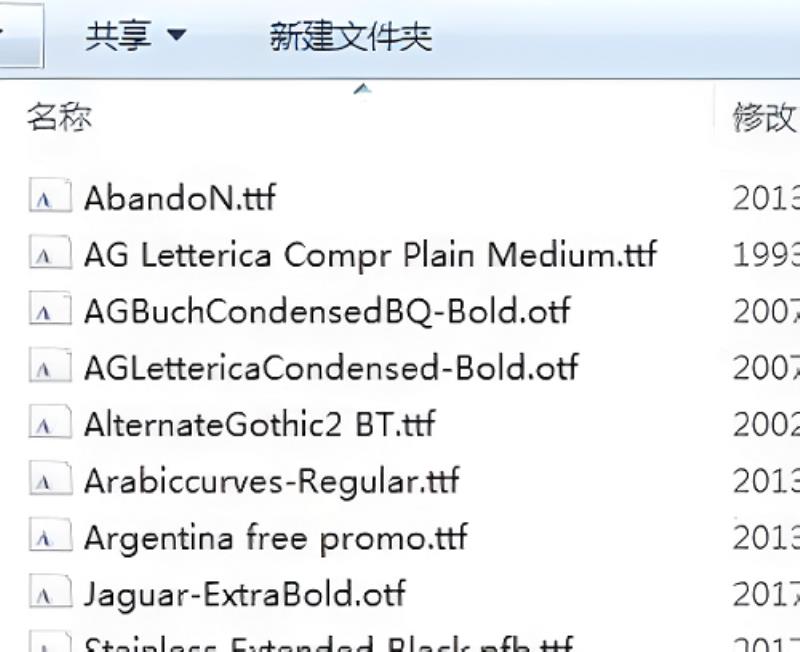
Task: Select the AlternateGothic2 BT.ttf file icon
Action: point(50,421)
